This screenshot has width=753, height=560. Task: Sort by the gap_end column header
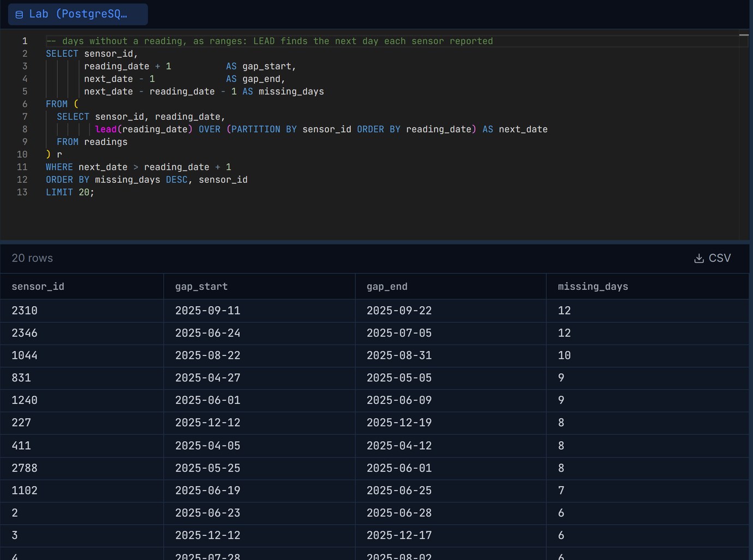451,287
